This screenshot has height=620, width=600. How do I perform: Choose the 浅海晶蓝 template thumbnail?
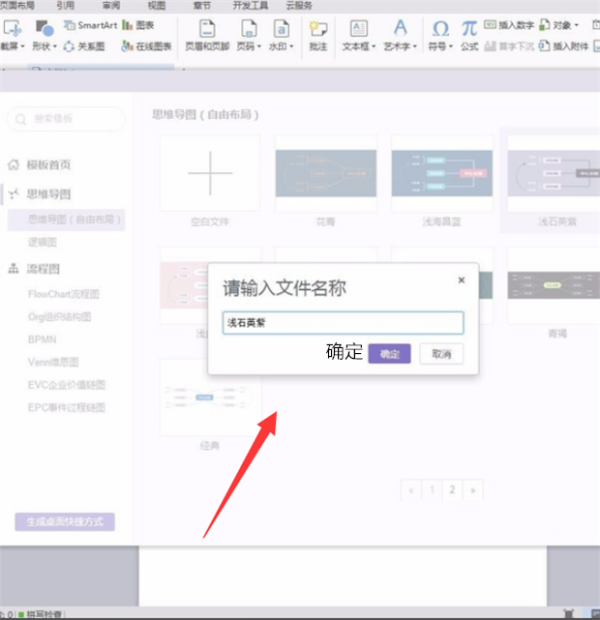(442, 173)
